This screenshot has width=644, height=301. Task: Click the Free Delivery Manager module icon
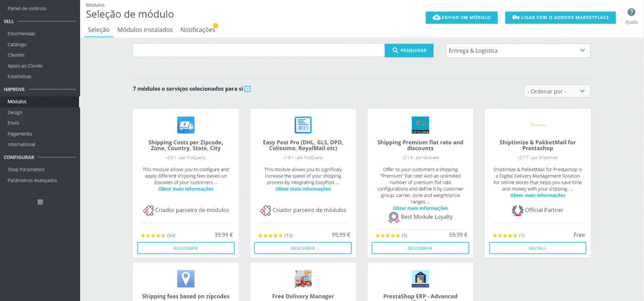click(303, 279)
